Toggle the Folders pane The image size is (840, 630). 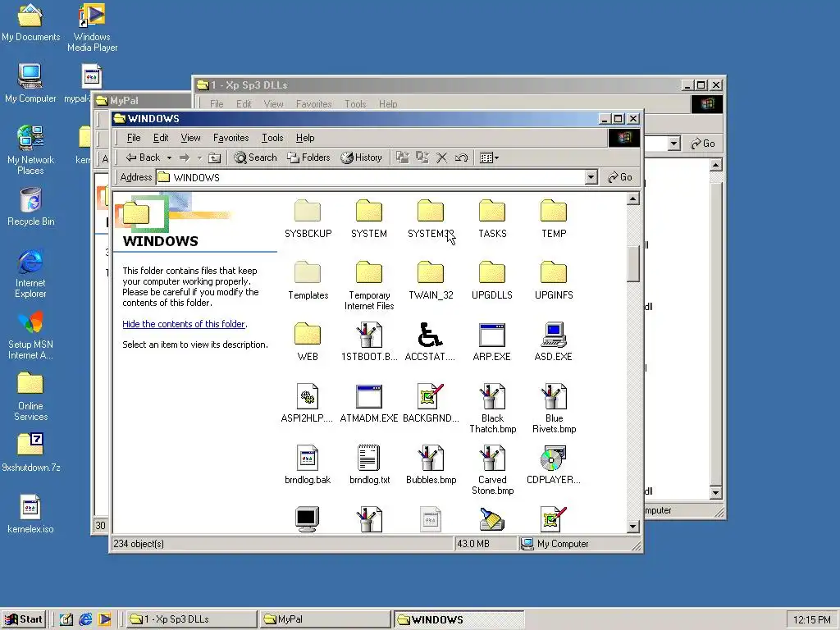coord(308,157)
